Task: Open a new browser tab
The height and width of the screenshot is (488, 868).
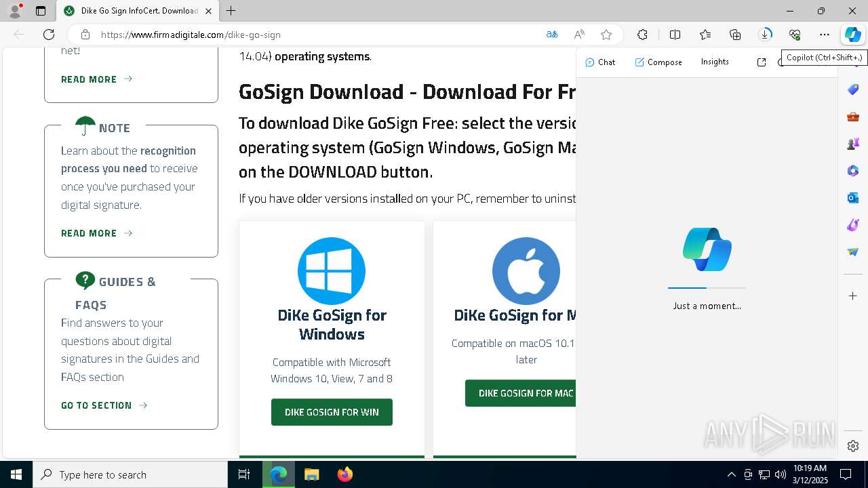Action: [x=231, y=11]
